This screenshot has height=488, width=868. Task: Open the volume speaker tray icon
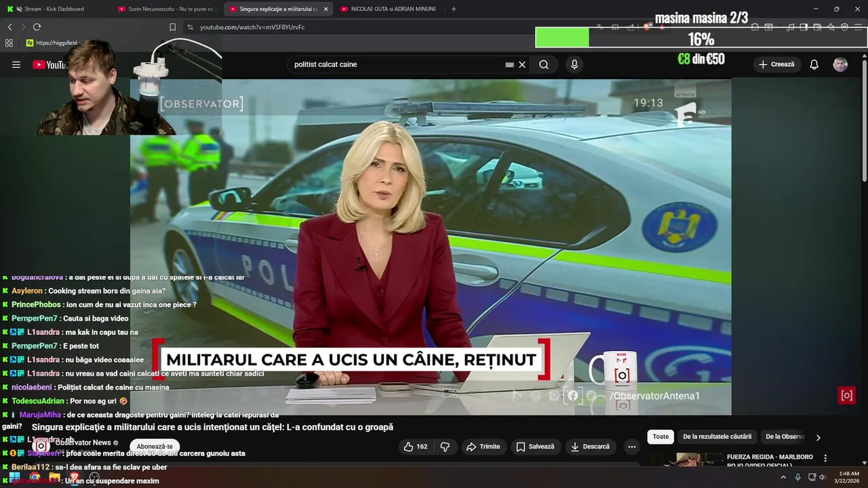(x=823, y=477)
